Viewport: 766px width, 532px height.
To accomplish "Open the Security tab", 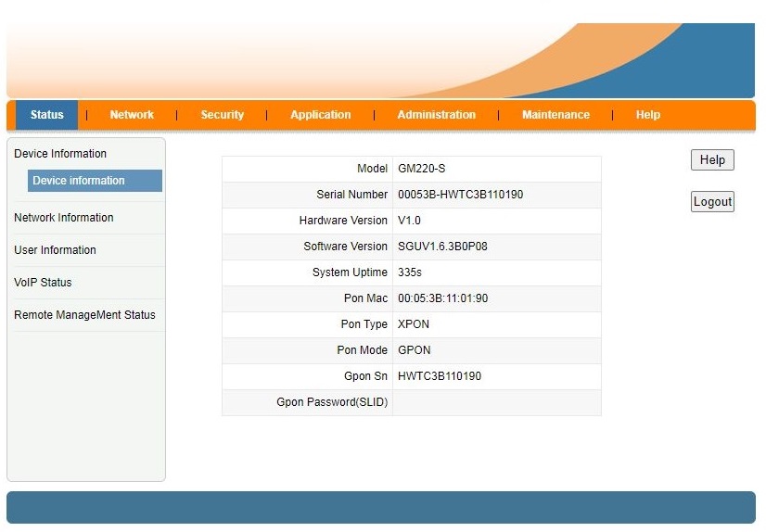I will coord(223,115).
